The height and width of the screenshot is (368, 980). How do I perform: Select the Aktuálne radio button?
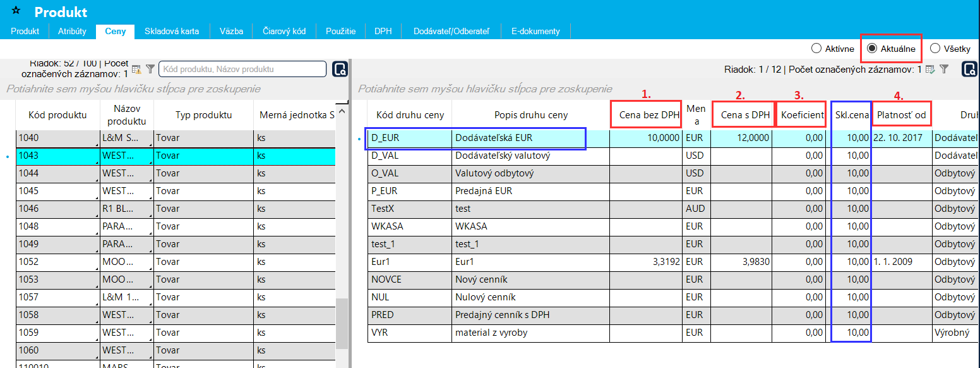[x=872, y=49]
